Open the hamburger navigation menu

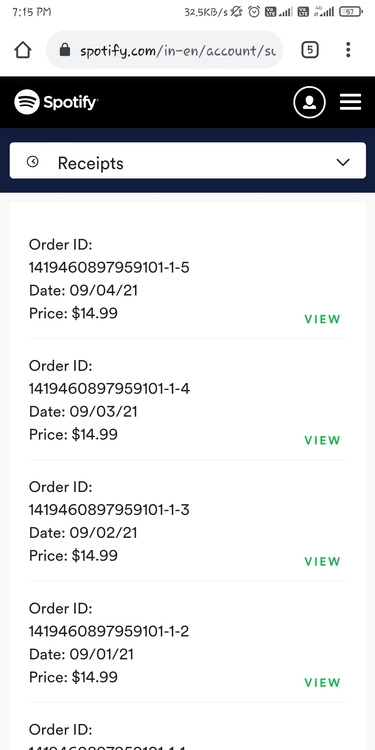(x=351, y=102)
